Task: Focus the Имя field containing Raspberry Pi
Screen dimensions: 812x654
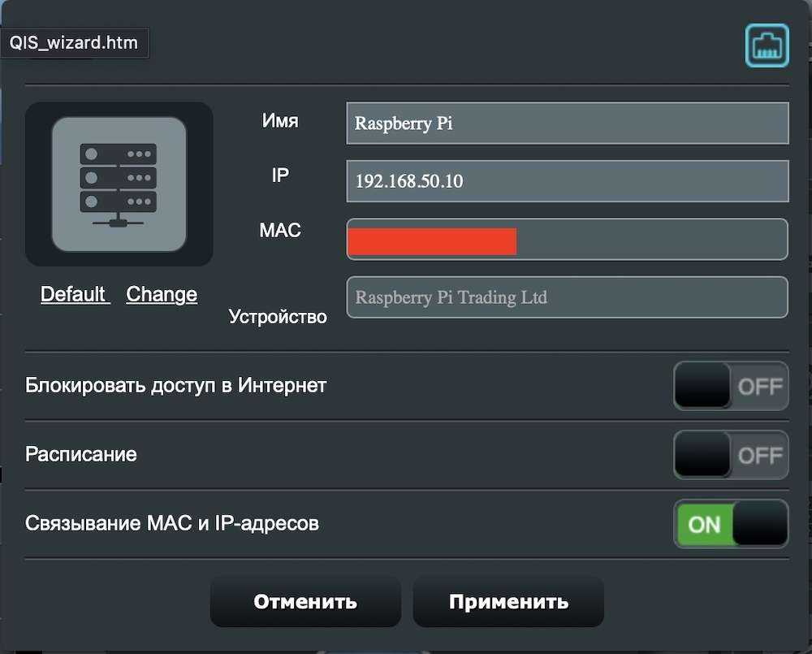Action: pyautogui.click(x=568, y=123)
